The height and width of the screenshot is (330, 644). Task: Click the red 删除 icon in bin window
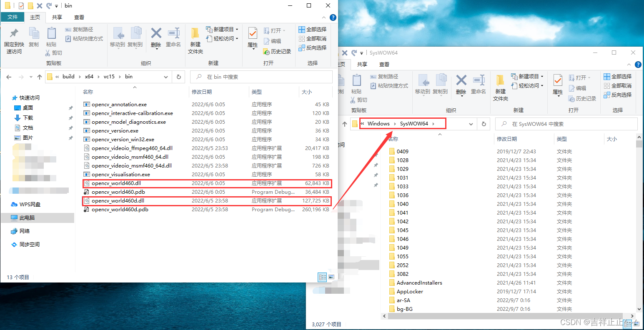[x=156, y=37]
